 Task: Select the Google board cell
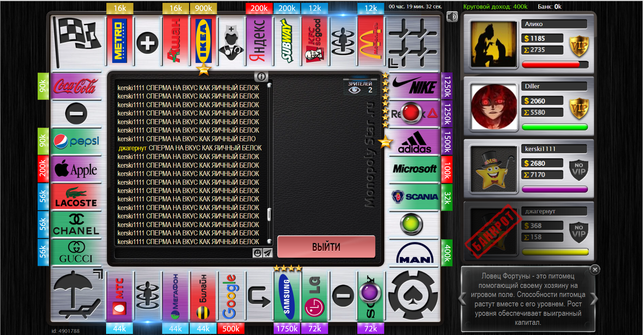point(231,296)
